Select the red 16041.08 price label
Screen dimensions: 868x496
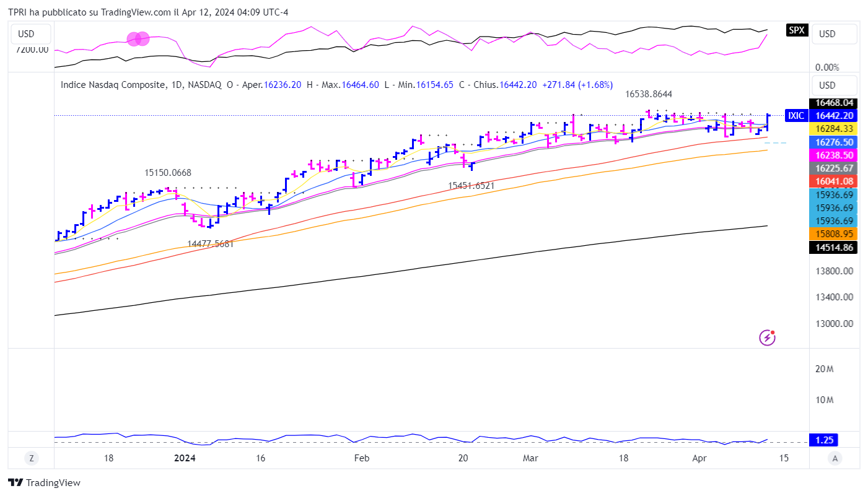[833, 181]
